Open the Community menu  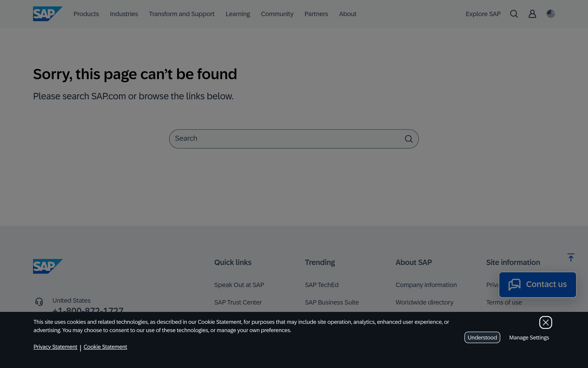(x=277, y=14)
